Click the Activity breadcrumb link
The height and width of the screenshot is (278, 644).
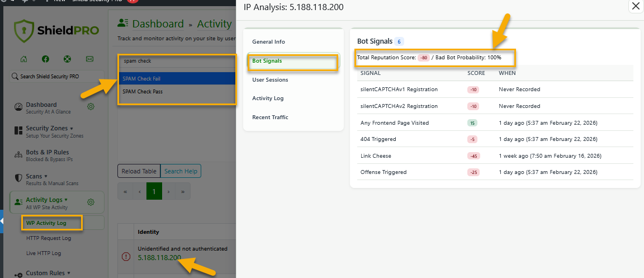(x=215, y=24)
